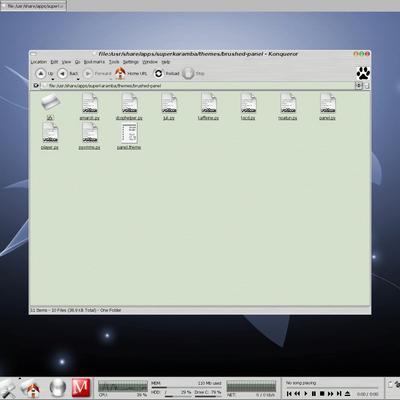Select the panel.py file icon
Viewport: 400px width, 400px height.
point(328,103)
